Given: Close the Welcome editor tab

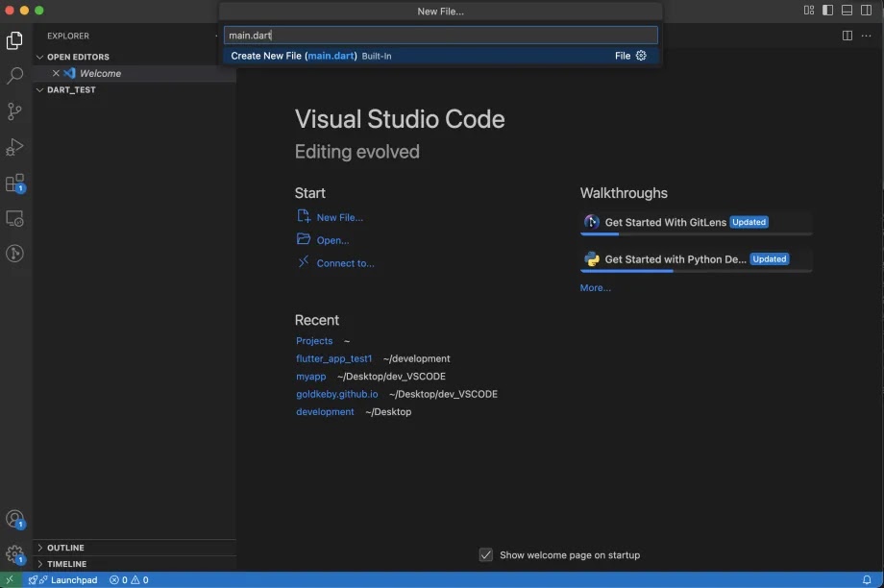Looking at the screenshot, I should 56,73.
